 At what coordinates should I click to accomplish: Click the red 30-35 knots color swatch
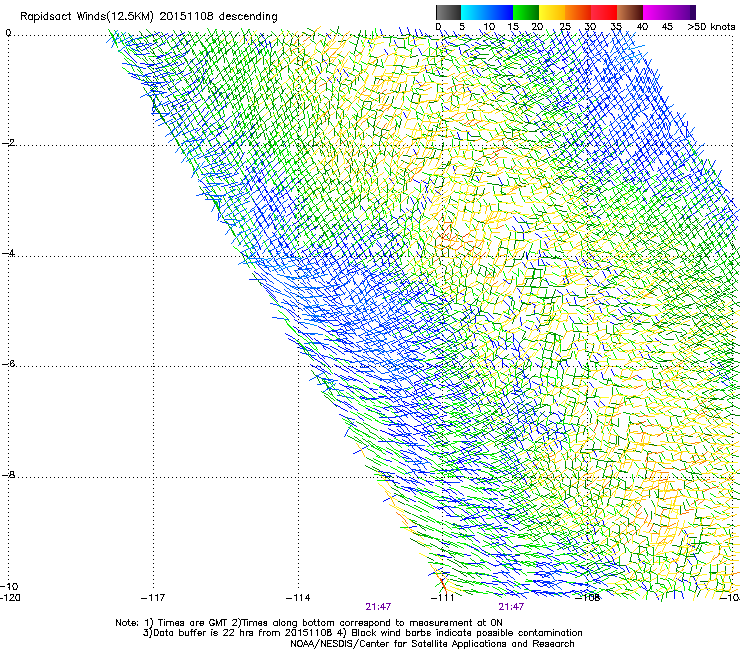tap(604, 12)
